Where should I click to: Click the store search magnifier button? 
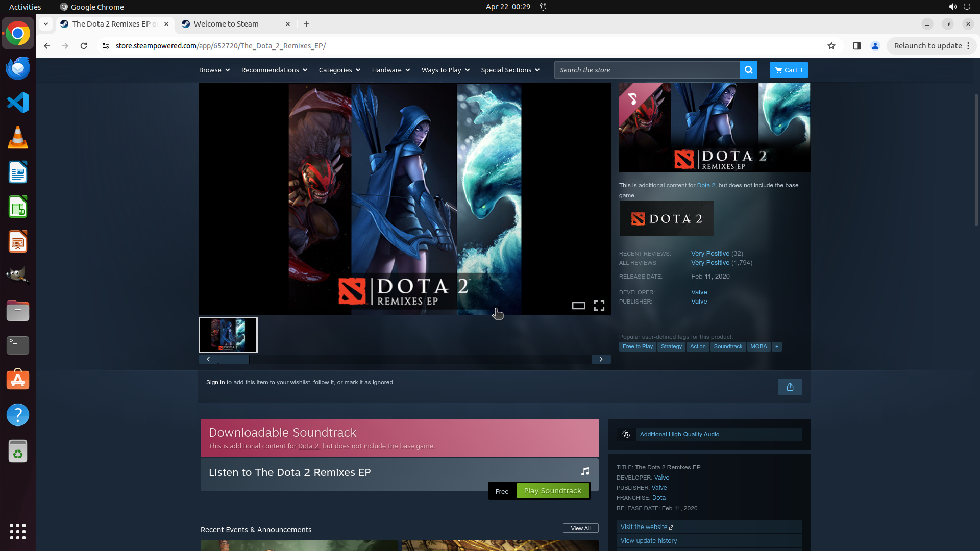pos(748,70)
